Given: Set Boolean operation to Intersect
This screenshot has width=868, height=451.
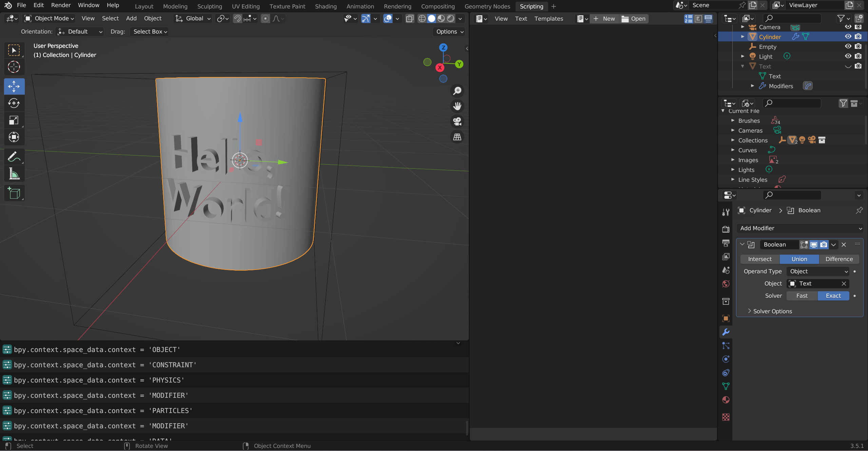Looking at the screenshot, I should 760,259.
